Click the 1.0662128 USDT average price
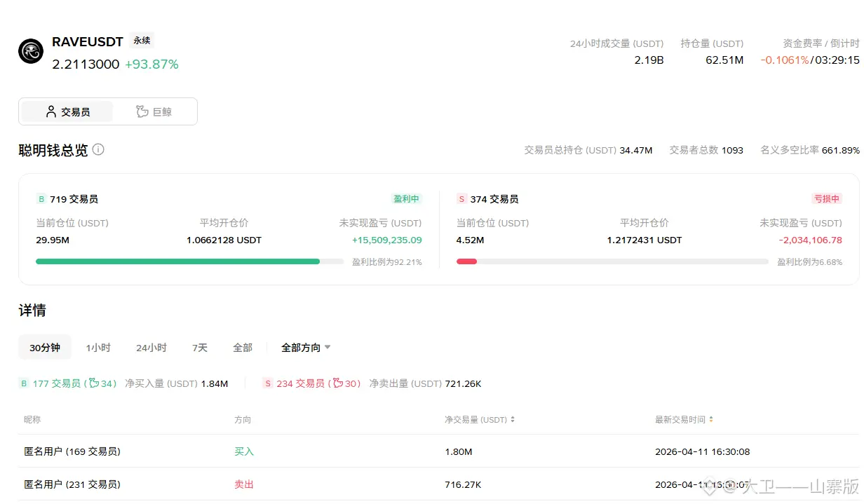Image resolution: width=864 pixels, height=504 pixels. coord(224,240)
